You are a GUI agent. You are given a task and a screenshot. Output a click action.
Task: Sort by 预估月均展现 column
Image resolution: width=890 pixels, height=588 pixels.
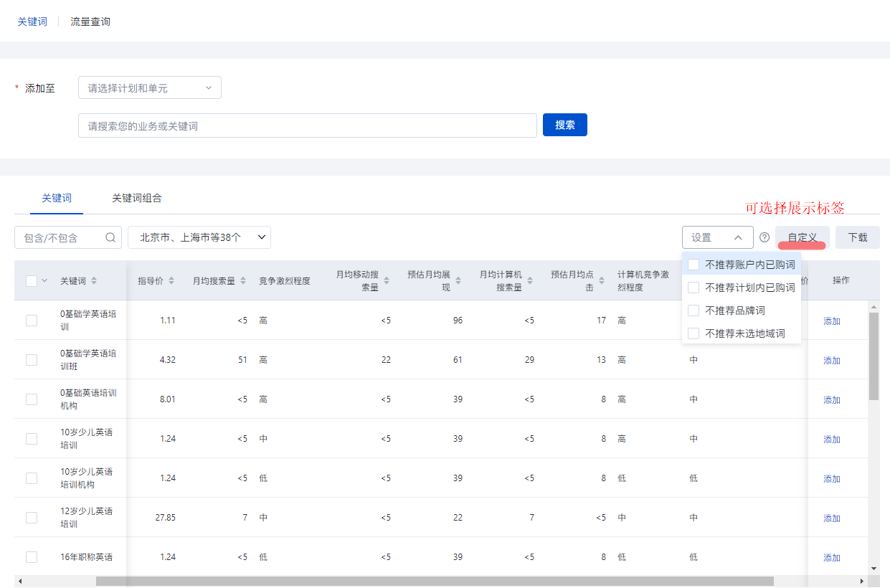pyautogui.click(x=460, y=280)
